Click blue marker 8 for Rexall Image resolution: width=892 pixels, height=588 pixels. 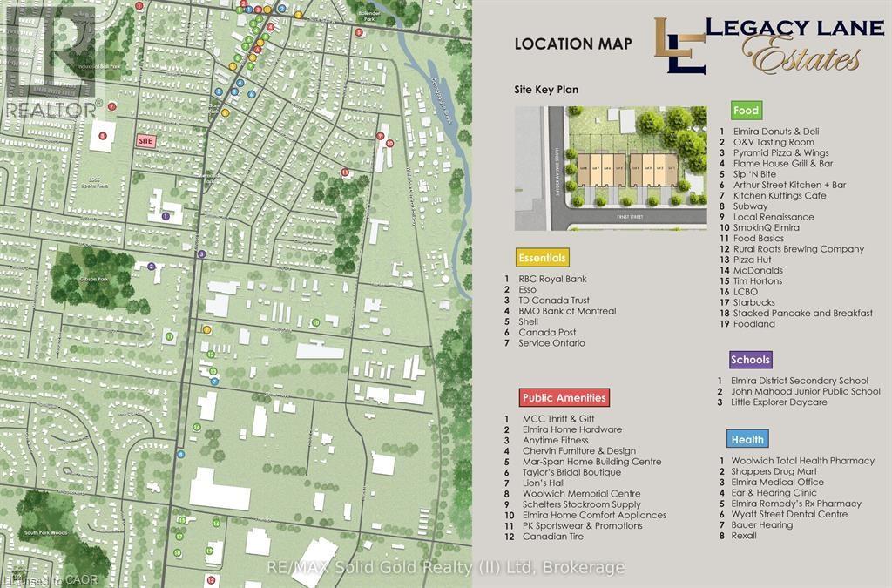[x=180, y=454]
